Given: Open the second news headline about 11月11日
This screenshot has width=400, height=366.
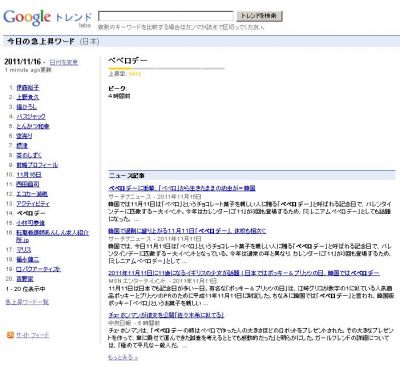Looking at the screenshot, I should click(187, 230).
